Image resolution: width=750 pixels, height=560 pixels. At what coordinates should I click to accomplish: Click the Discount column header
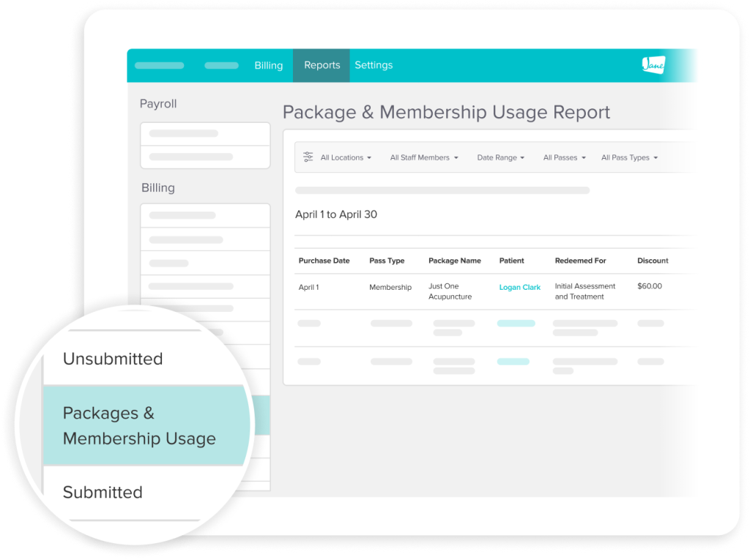coord(652,261)
